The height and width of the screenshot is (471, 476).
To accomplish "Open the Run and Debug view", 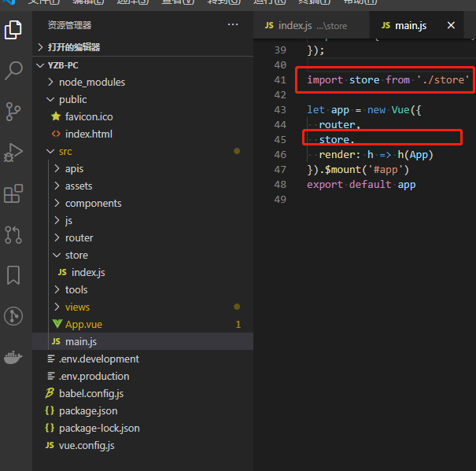I will 13,152.
